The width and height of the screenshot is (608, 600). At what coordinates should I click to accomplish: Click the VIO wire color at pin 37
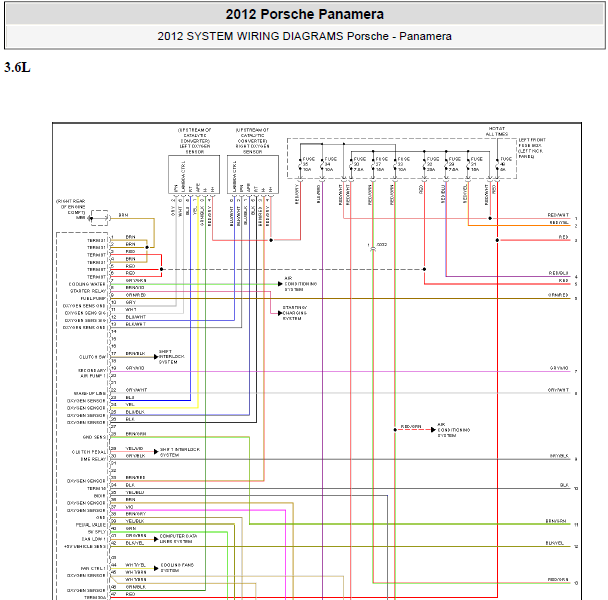click(130, 507)
